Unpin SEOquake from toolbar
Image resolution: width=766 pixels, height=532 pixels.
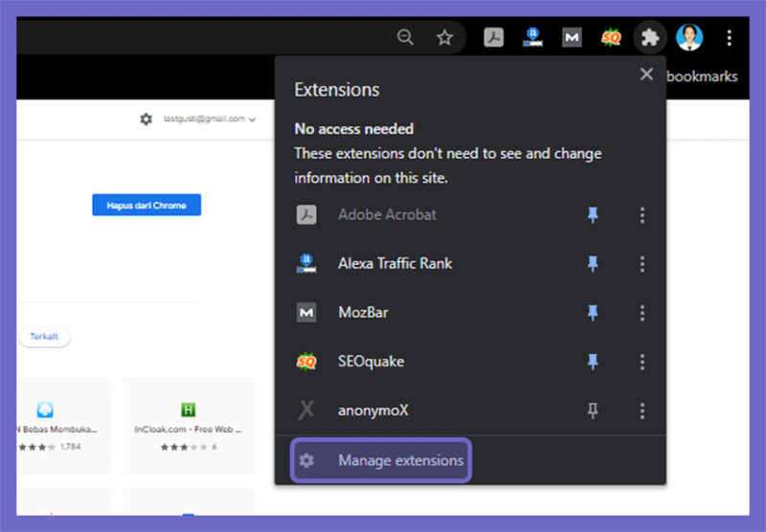pyautogui.click(x=593, y=361)
